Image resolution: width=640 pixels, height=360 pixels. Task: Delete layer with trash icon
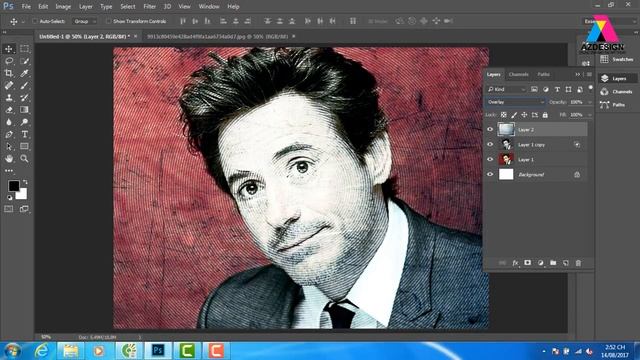click(578, 263)
